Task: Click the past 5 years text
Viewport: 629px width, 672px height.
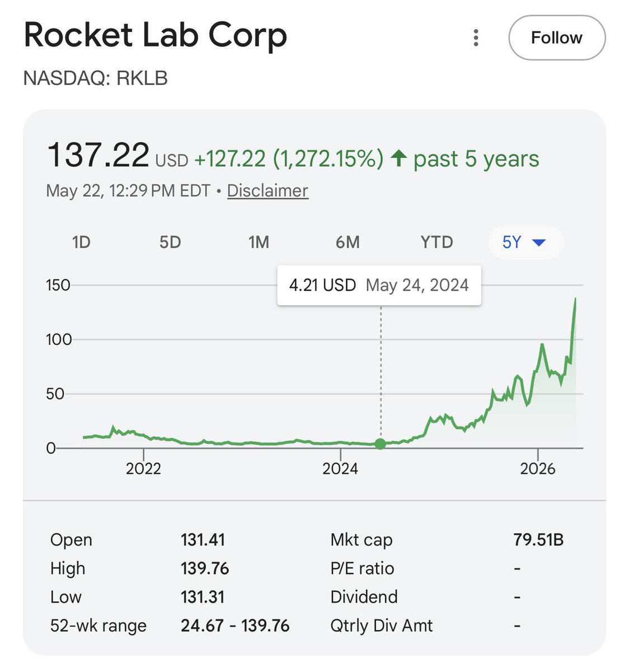Action: pyautogui.click(x=476, y=159)
